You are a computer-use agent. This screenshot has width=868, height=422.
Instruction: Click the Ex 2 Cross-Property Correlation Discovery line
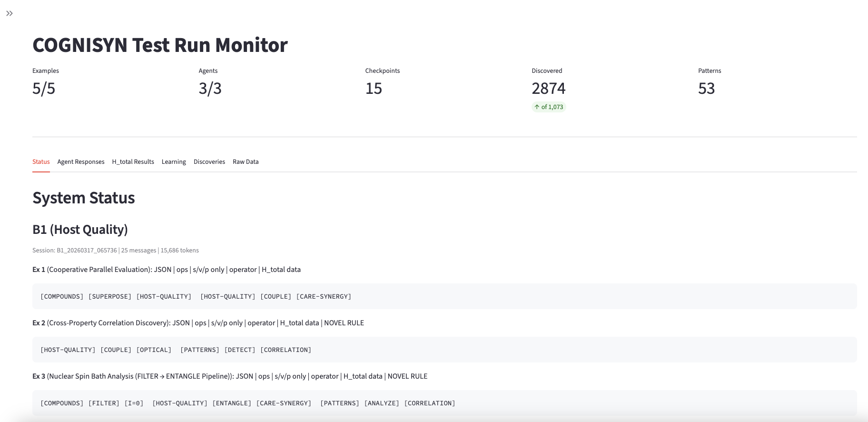point(198,323)
